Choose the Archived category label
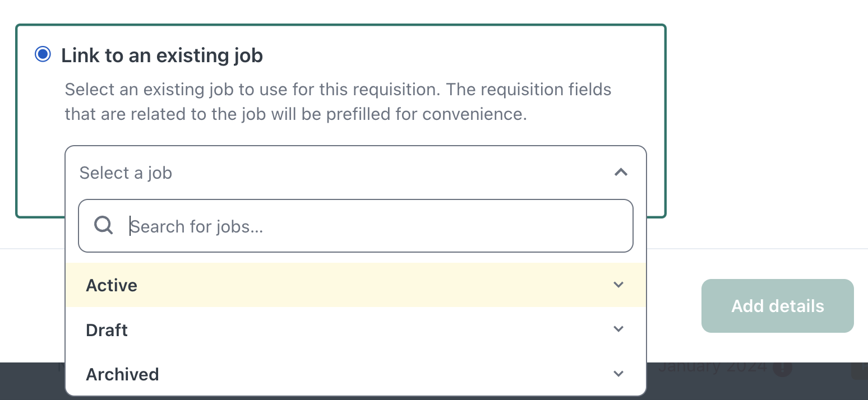 click(122, 374)
